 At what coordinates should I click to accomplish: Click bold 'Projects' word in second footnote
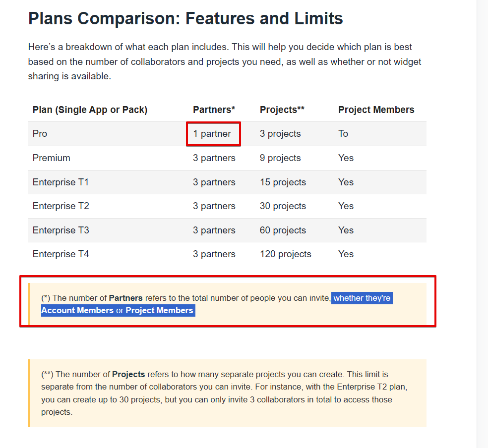point(128,374)
